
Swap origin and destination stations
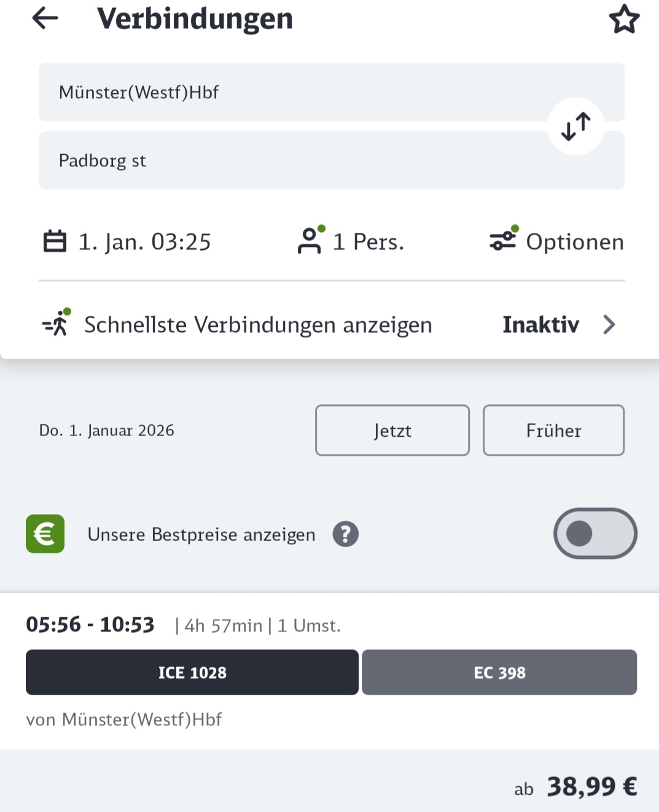point(576,127)
